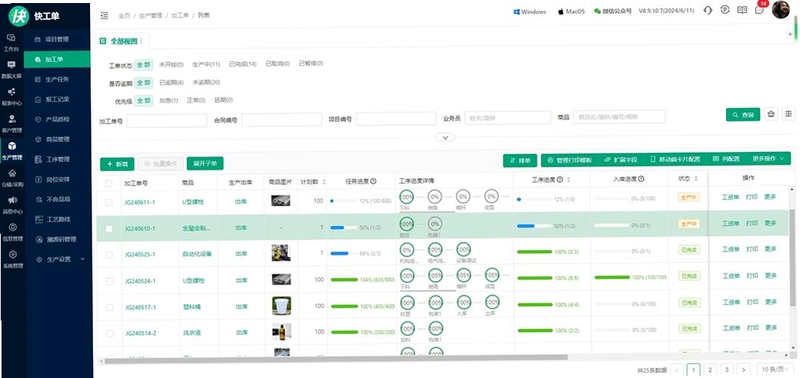Click the green 新增 button
This screenshot has width=800, height=378.
pyautogui.click(x=117, y=164)
